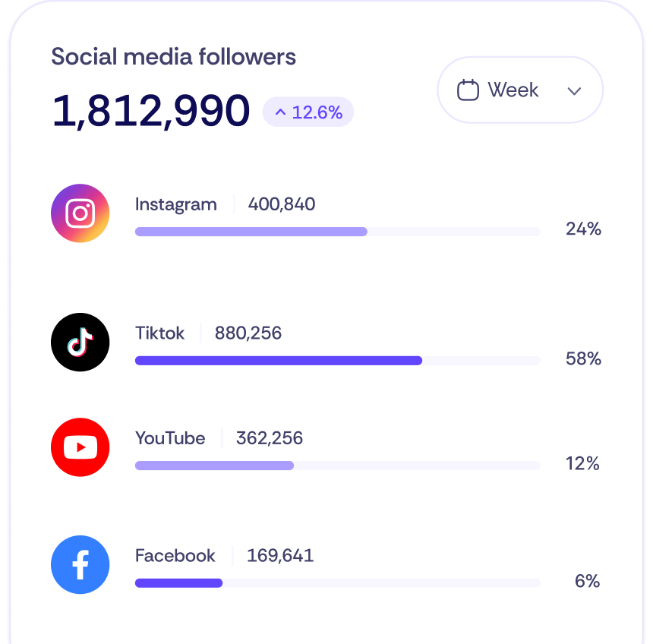Open the Week dropdown
Viewport: 653px width, 644px height.
519,90
